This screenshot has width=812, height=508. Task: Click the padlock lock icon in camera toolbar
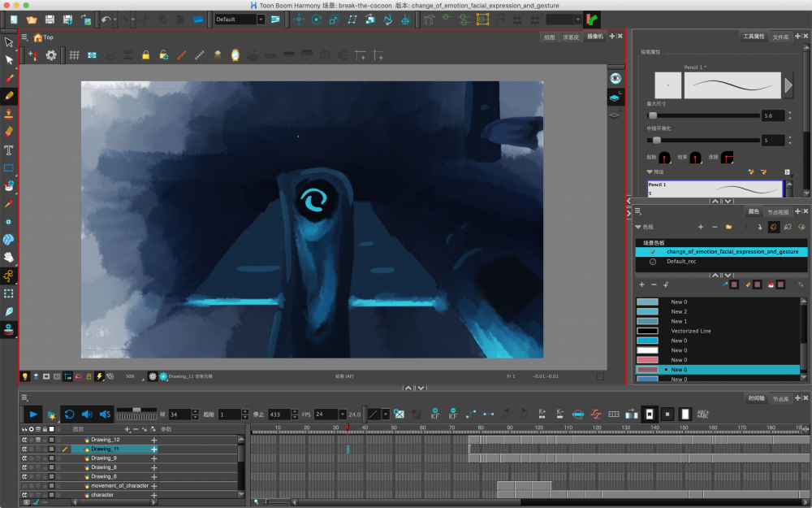click(145, 55)
